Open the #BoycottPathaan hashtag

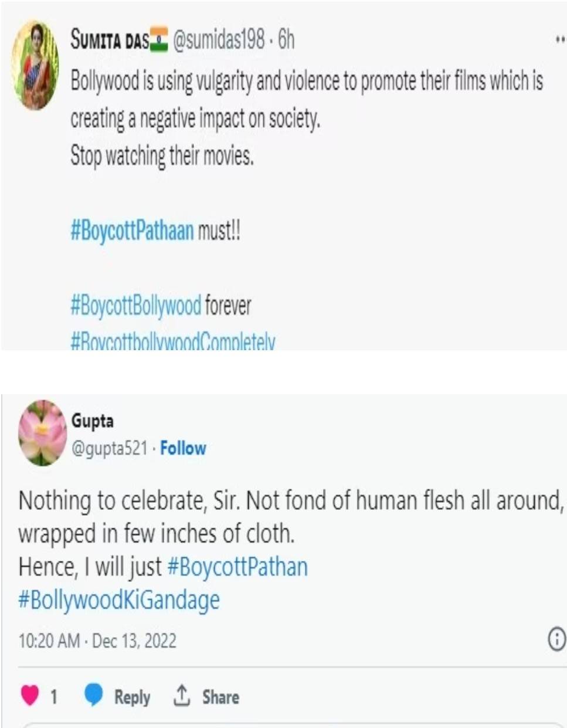132,231
